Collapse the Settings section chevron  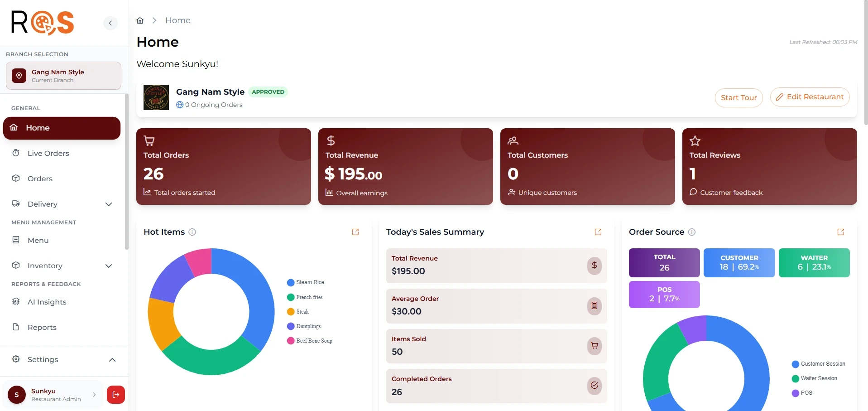click(112, 360)
